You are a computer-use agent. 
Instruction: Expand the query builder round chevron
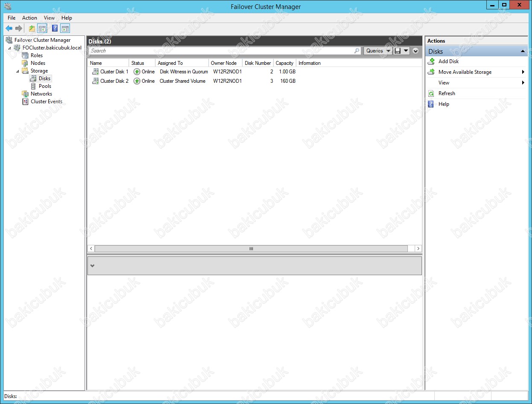tap(416, 51)
